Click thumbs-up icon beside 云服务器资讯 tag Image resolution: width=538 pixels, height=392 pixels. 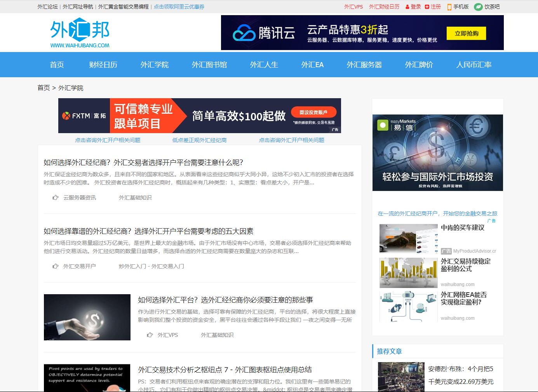[x=56, y=198]
